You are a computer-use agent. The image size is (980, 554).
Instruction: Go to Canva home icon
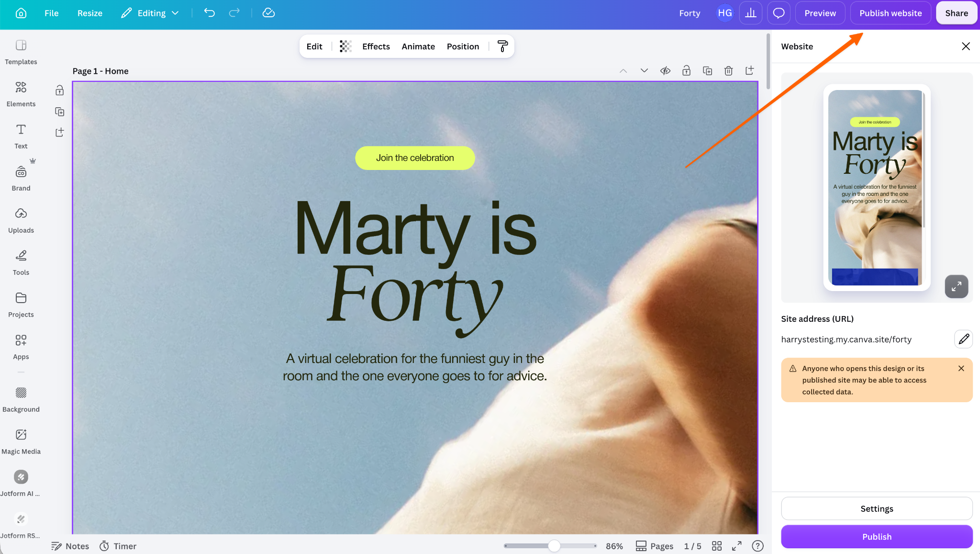[21, 13]
